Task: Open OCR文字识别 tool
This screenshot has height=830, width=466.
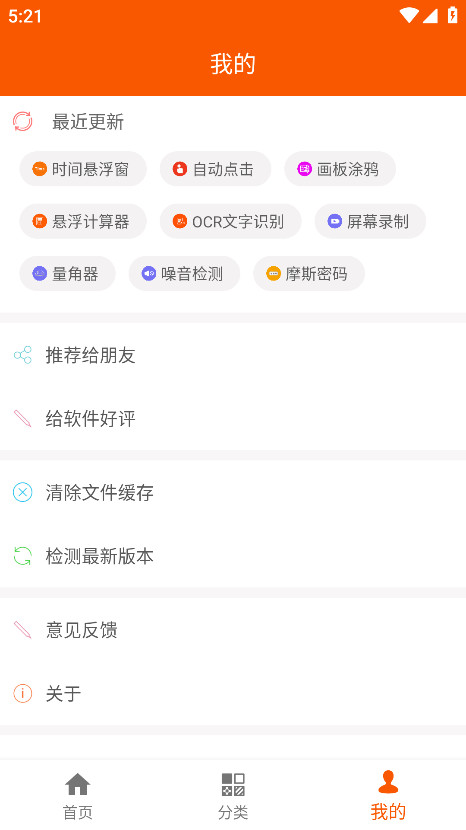Action: tap(231, 221)
